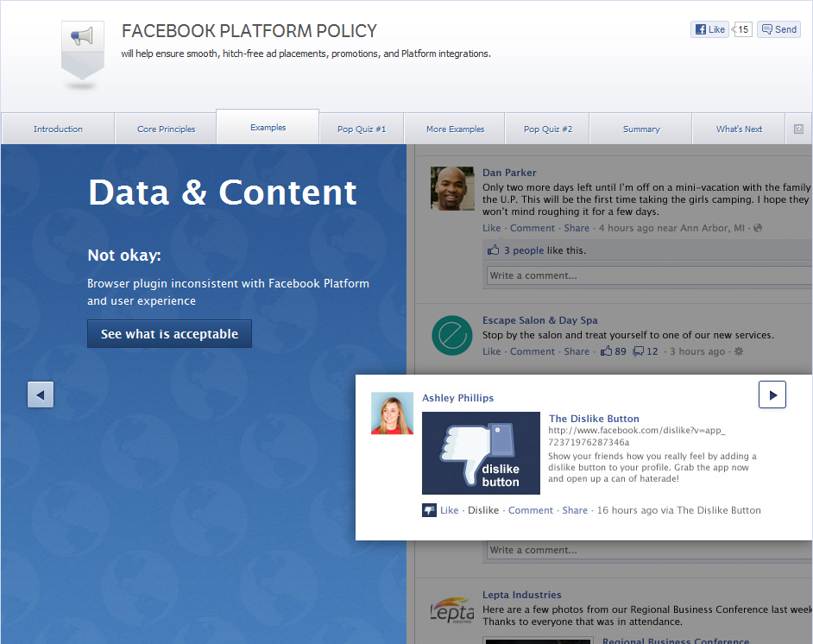Advance to next slide with right arrow
This screenshot has width=813, height=644.
click(x=772, y=395)
